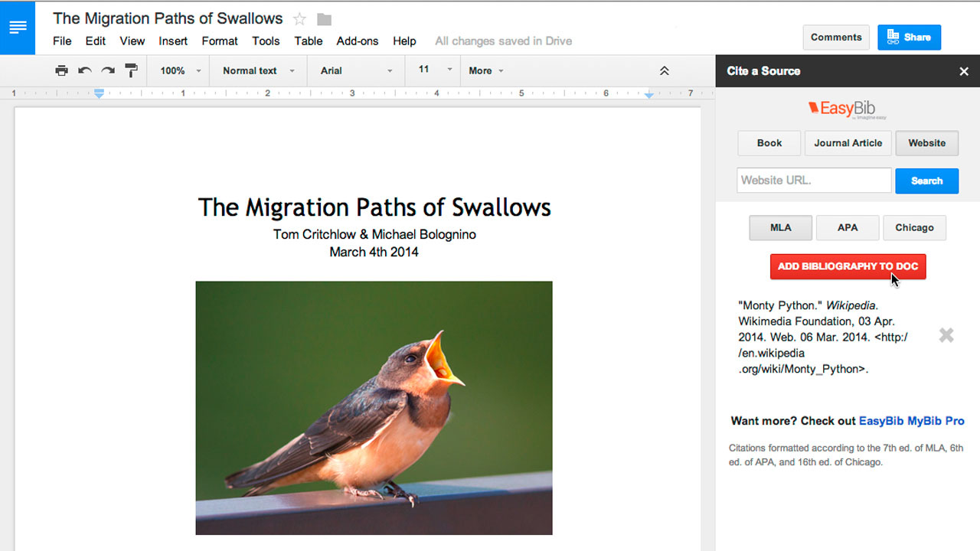Click Add Bibliography to Doc button

click(848, 266)
